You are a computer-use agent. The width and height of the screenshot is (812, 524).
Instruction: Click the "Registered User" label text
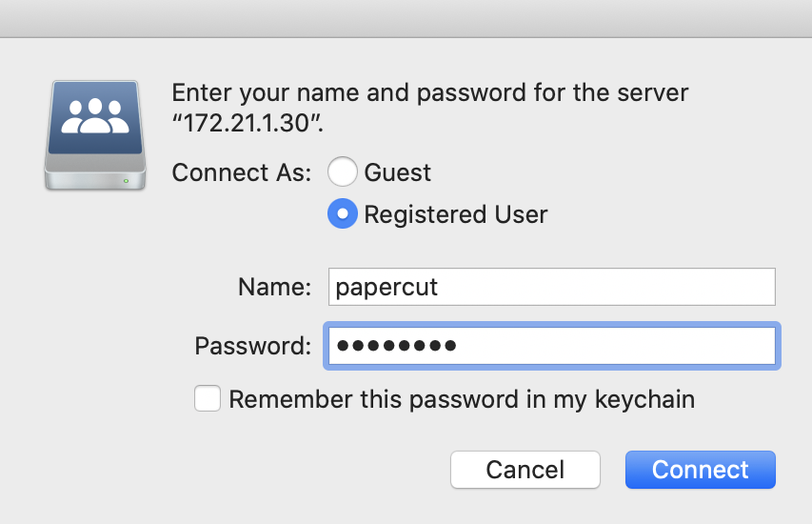point(456,214)
